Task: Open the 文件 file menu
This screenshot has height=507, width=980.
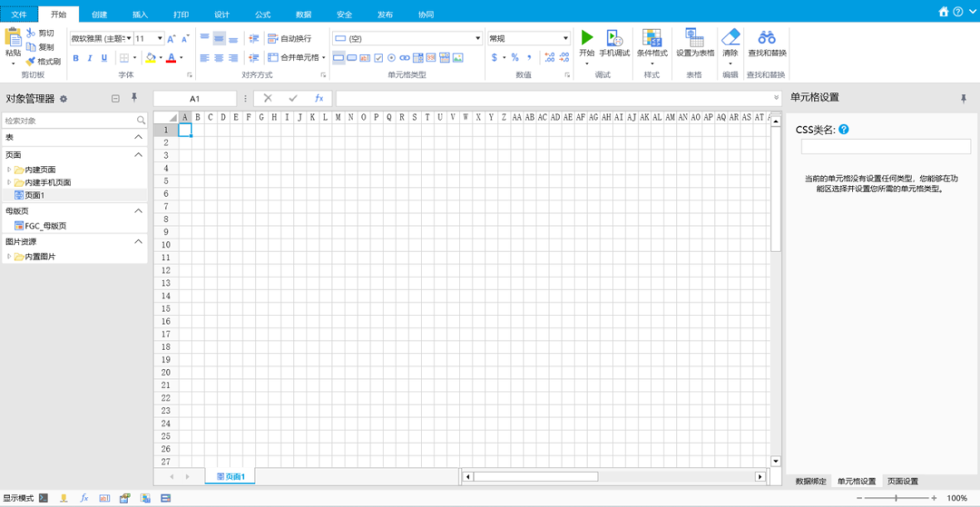Action: pyautogui.click(x=19, y=15)
